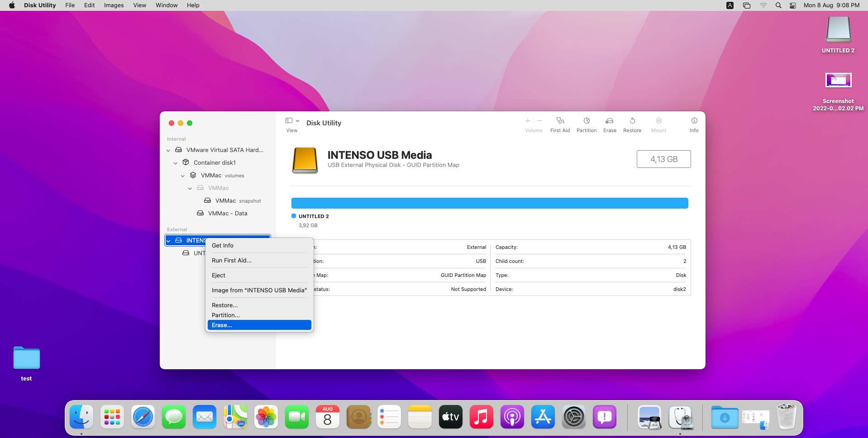The width and height of the screenshot is (868, 438).
Task: Click the Mount toolbar icon
Action: [659, 121]
